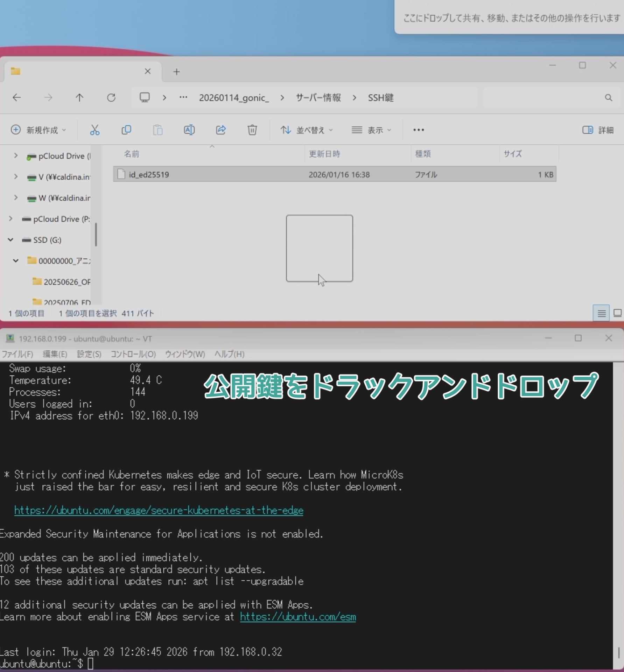
Task: Toggle the details pane button 詳細
Action: click(x=598, y=130)
